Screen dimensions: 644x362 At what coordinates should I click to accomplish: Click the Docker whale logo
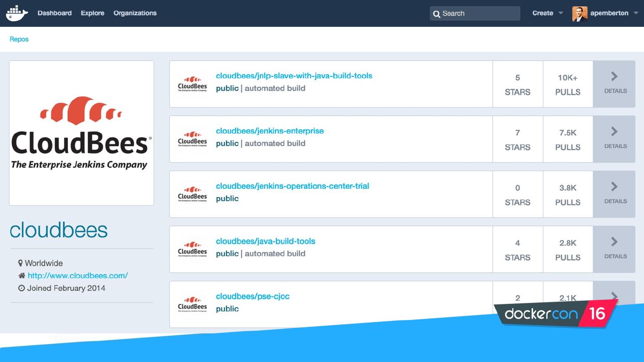coord(17,13)
